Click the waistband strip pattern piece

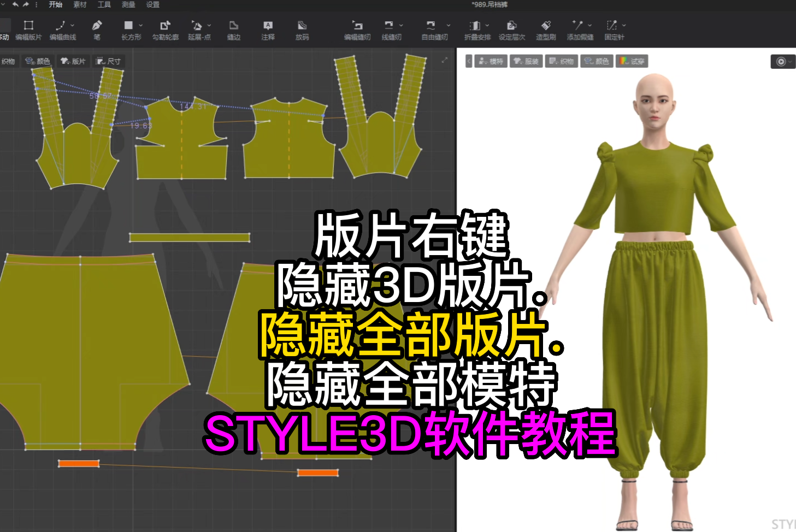(x=190, y=238)
